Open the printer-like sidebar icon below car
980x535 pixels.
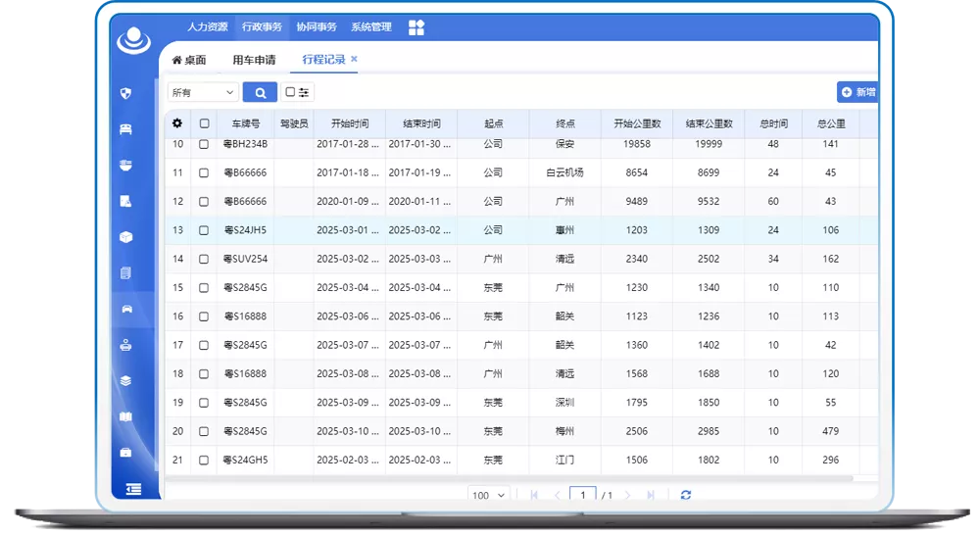coord(125,345)
